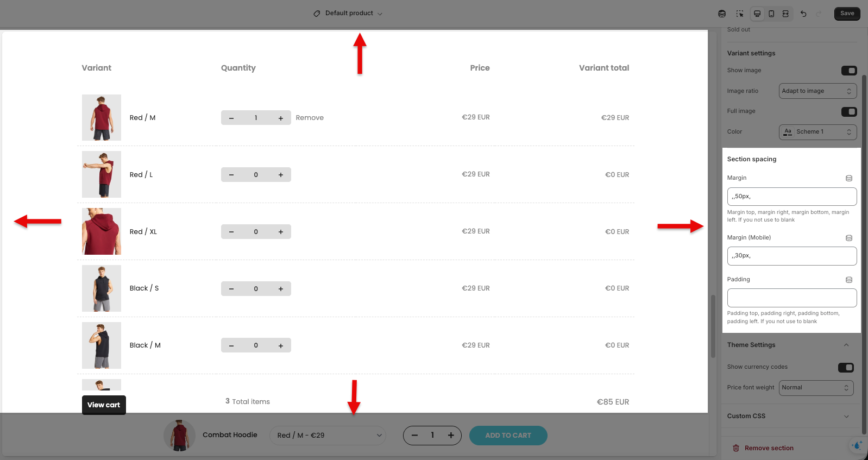Toggle the Show image switch
The width and height of the screenshot is (868, 460).
(848, 71)
